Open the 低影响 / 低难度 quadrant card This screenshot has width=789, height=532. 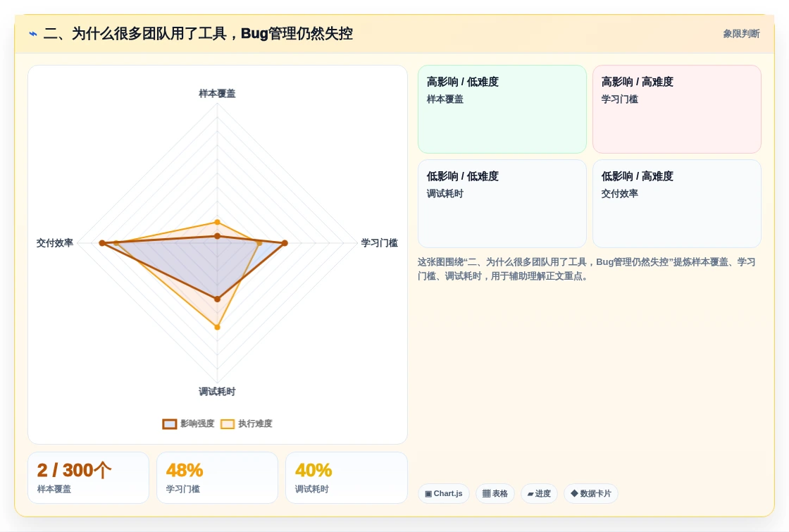(502, 204)
